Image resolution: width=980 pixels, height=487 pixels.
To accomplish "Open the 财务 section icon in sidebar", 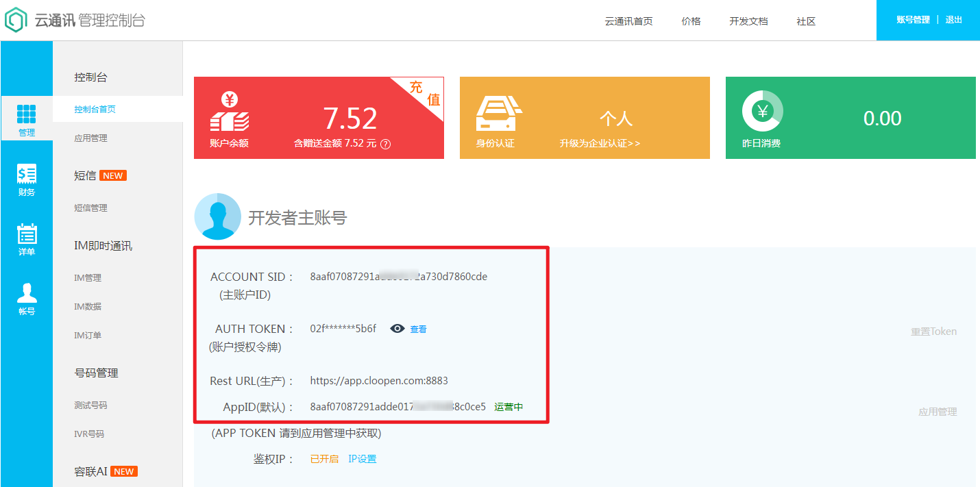I will click(27, 177).
